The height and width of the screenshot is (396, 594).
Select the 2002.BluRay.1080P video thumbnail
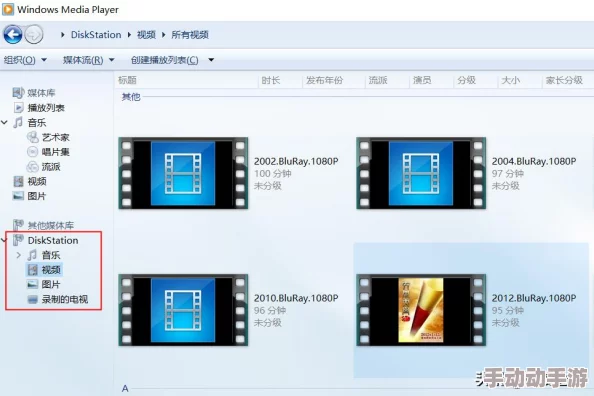click(x=183, y=173)
